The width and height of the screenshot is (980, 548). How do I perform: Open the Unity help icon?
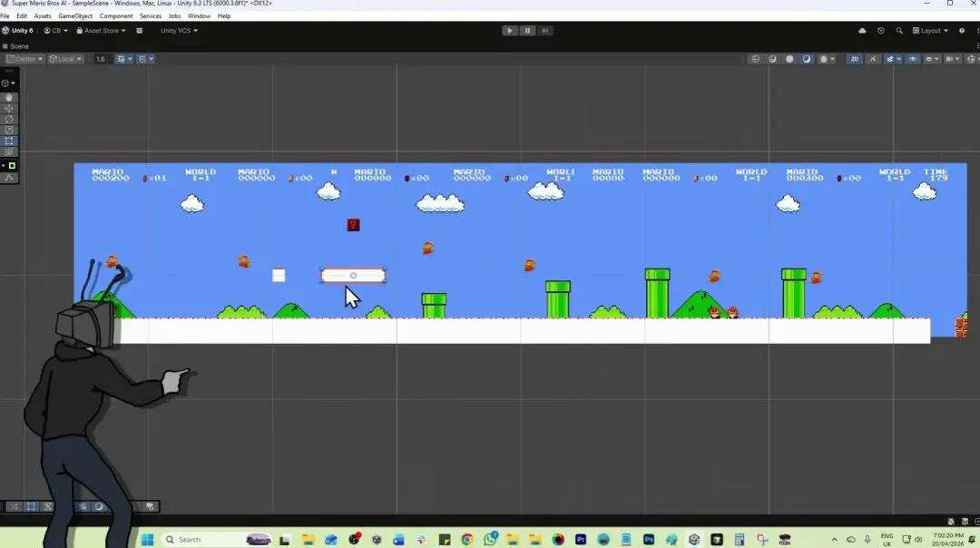click(x=962, y=31)
